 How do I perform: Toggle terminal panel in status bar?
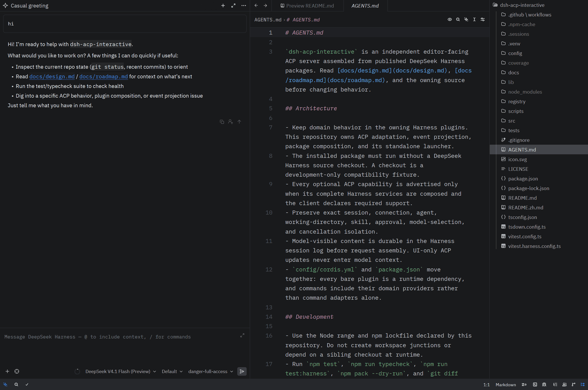[x=535, y=384]
